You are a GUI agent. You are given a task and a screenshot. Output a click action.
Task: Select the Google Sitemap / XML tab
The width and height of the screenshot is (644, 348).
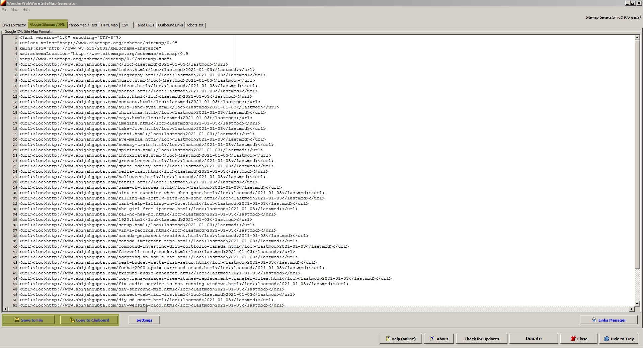coord(48,24)
